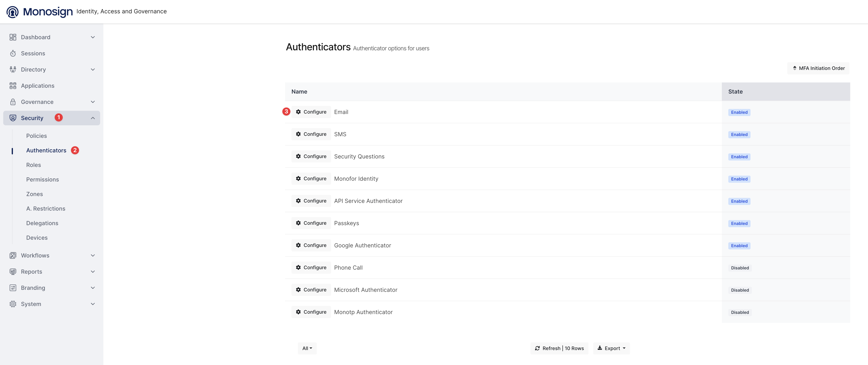
Task: Configure the Google Authenticator row
Action: [x=311, y=245]
